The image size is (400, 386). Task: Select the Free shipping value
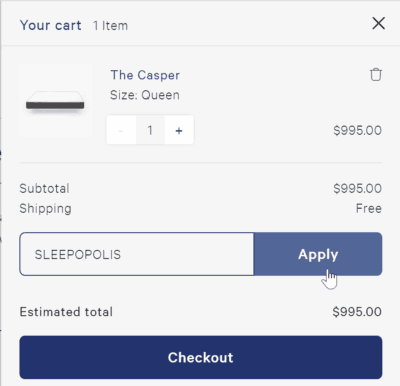(369, 209)
